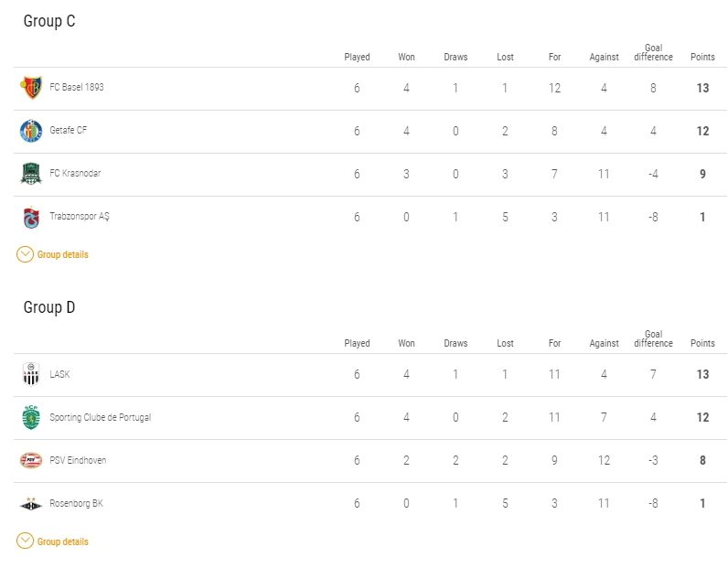Open the FC Basel 1893 team name
This screenshot has width=728, height=568.
pyautogui.click(x=77, y=87)
